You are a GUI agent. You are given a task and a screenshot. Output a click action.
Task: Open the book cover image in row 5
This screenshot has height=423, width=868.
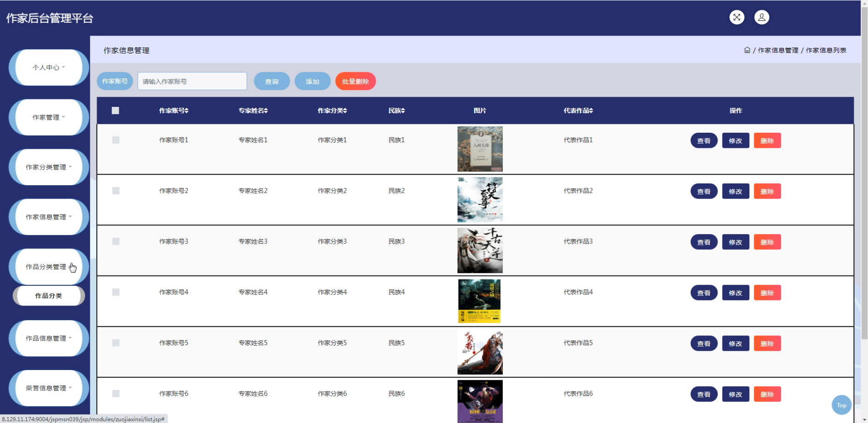coord(480,352)
